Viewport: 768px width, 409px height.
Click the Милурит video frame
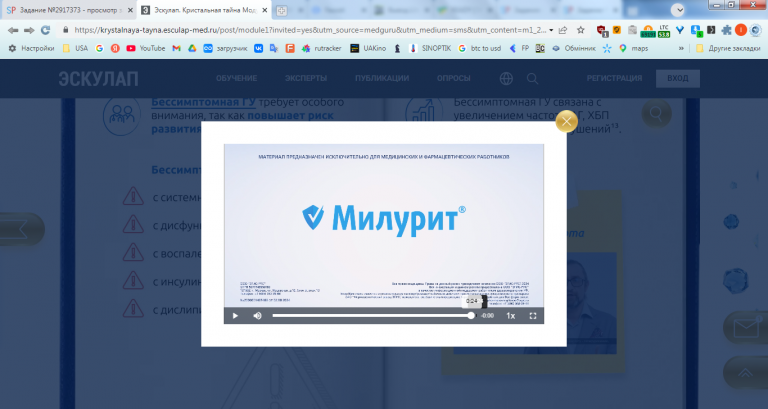click(x=384, y=226)
